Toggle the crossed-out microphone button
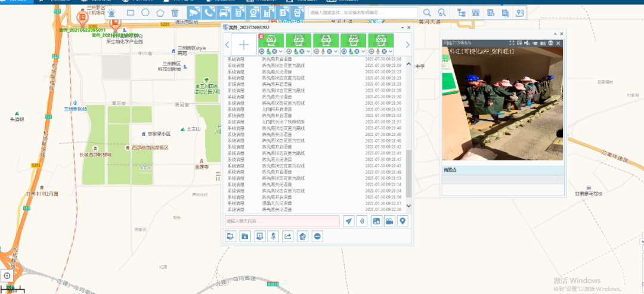This screenshot has width=644, height=294. pos(273,236)
